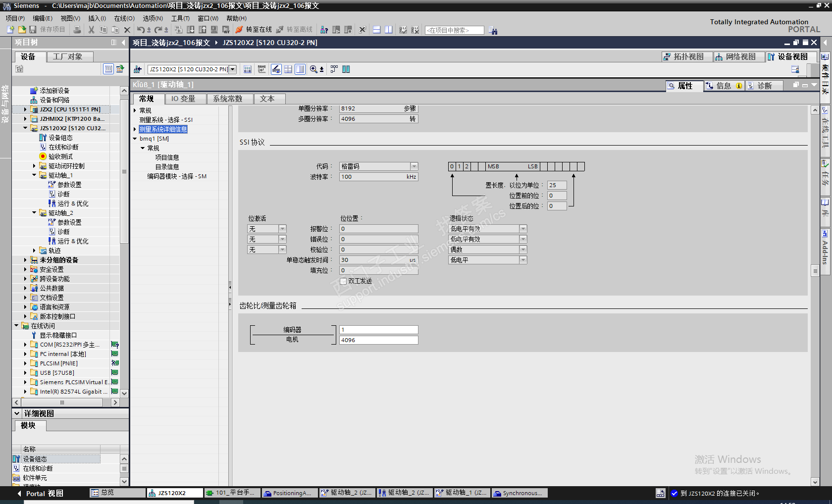Open 在线和诊断 under JZS120X2 in project tree
This screenshot has width=832, height=504.
point(63,147)
